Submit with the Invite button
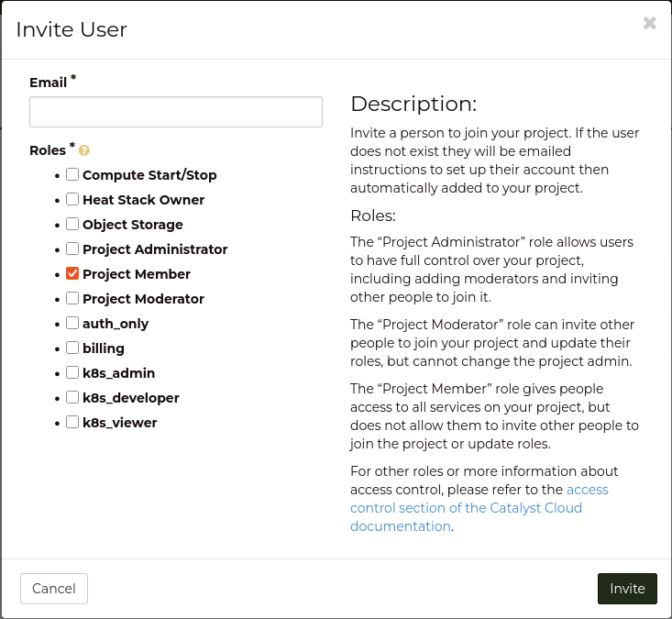Image resolution: width=672 pixels, height=619 pixels. 627,589
